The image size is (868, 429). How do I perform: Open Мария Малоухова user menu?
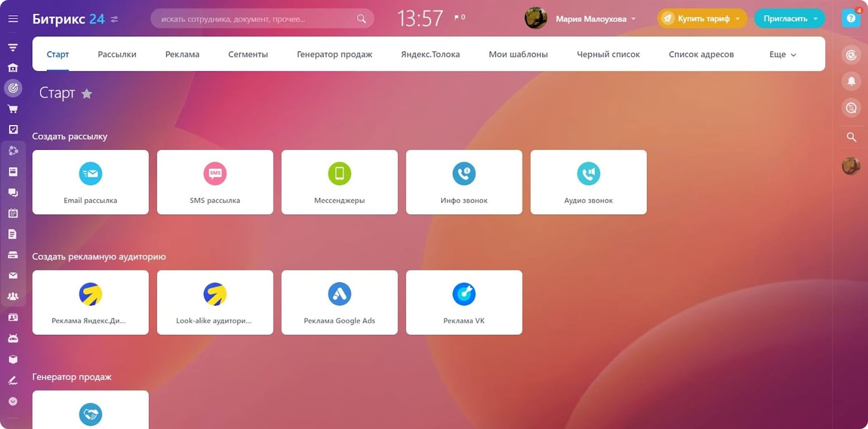(x=595, y=19)
